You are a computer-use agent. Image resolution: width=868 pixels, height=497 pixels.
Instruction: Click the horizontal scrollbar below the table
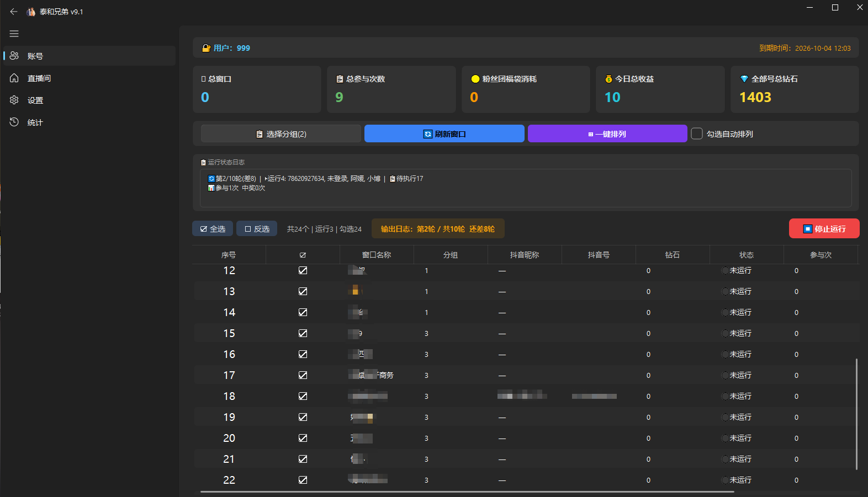pos(467,491)
